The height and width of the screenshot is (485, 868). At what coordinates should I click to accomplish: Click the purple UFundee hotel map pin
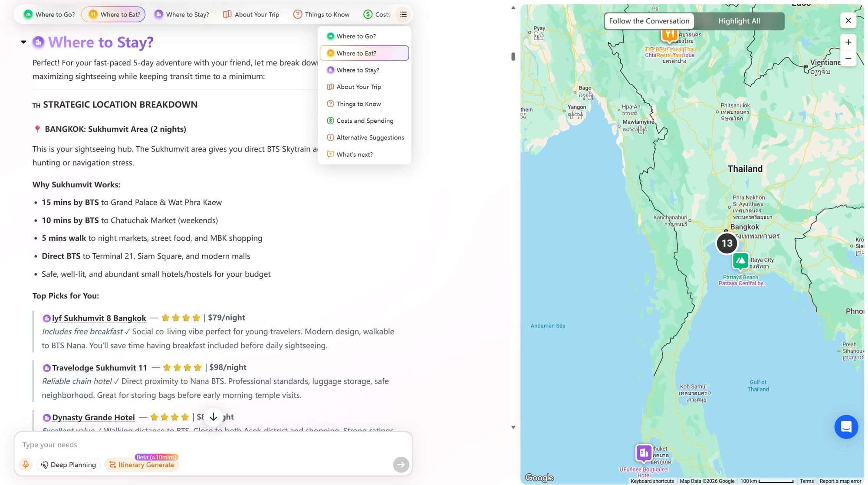644,453
